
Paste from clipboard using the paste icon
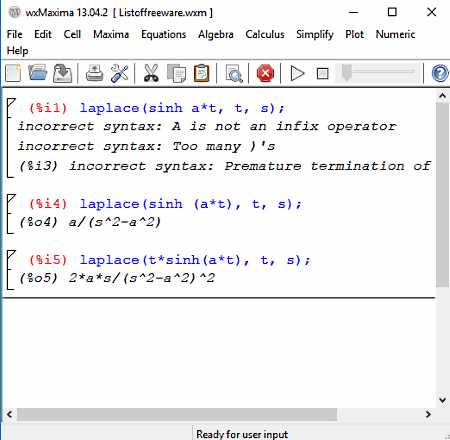202,73
